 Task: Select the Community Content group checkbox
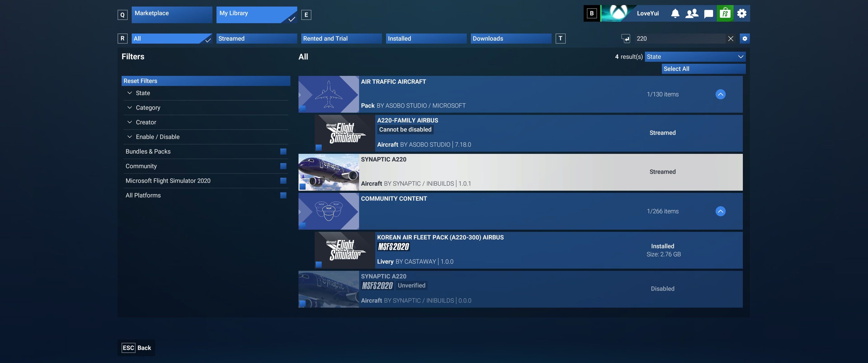(x=303, y=225)
